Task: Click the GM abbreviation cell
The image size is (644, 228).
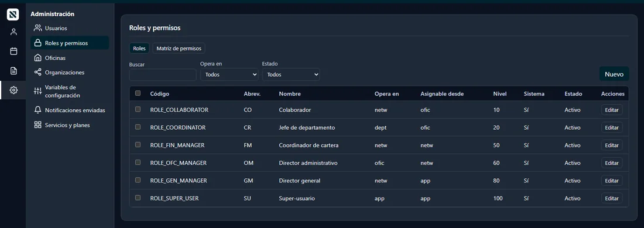Action: pyautogui.click(x=248, y=181)
